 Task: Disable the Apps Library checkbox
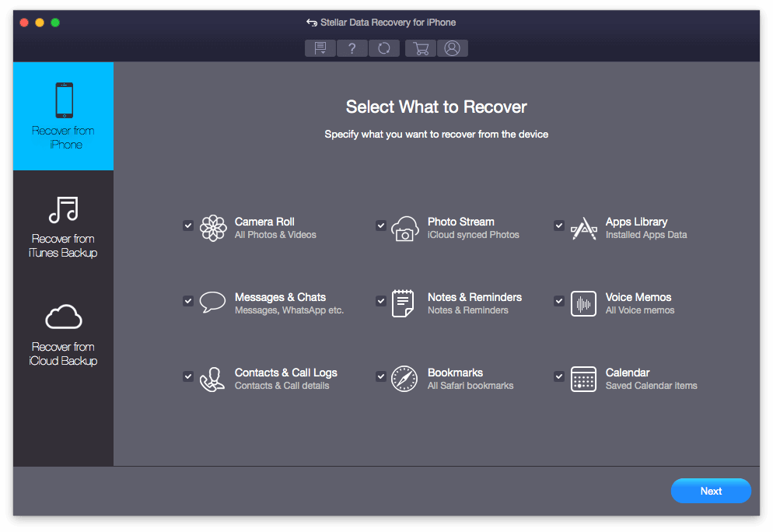point(558,226)
